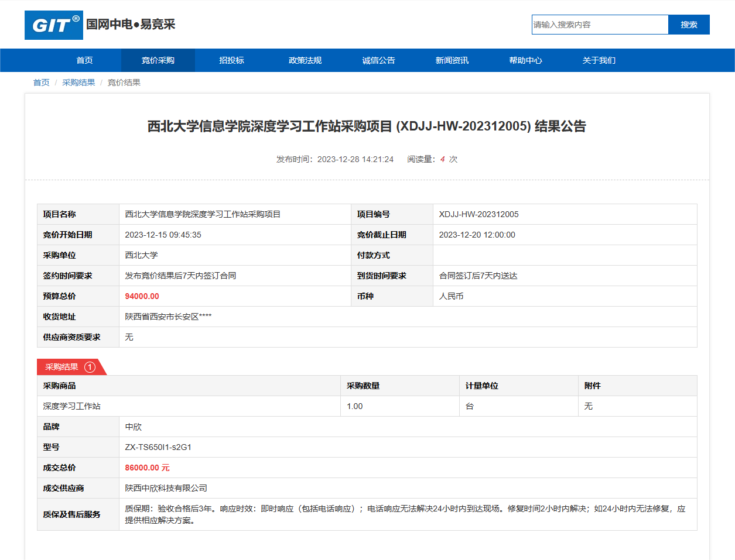
Task: Click the GIT logo icon
Action: [54, 25]
